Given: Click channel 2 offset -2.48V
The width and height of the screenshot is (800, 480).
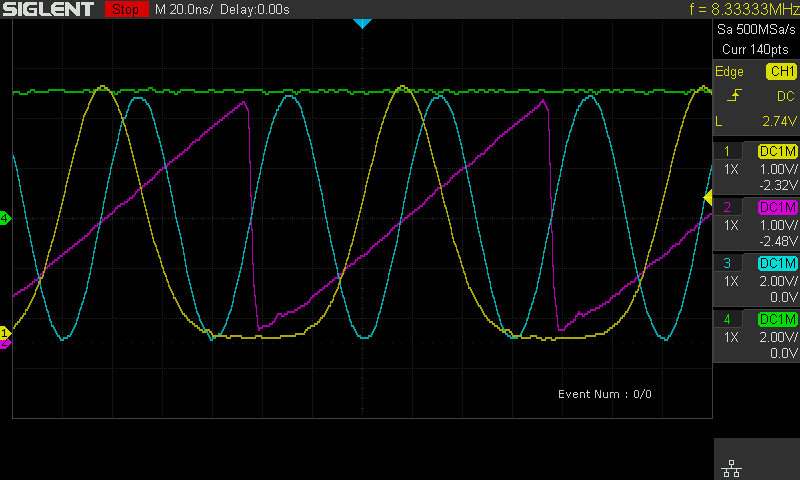Looking at the screenshot, I should pyautogui.click(x=778, y=241).
